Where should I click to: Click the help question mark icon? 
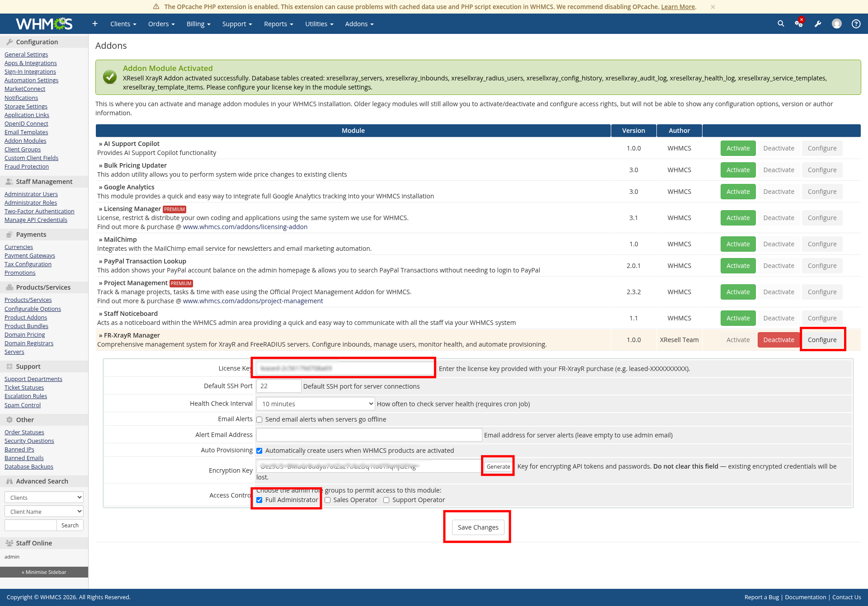point(856,24)
